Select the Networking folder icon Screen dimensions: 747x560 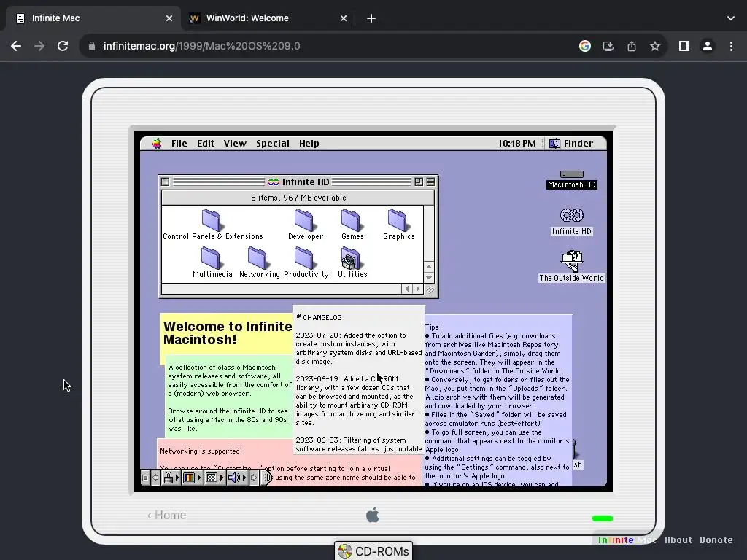pos(258,258)
